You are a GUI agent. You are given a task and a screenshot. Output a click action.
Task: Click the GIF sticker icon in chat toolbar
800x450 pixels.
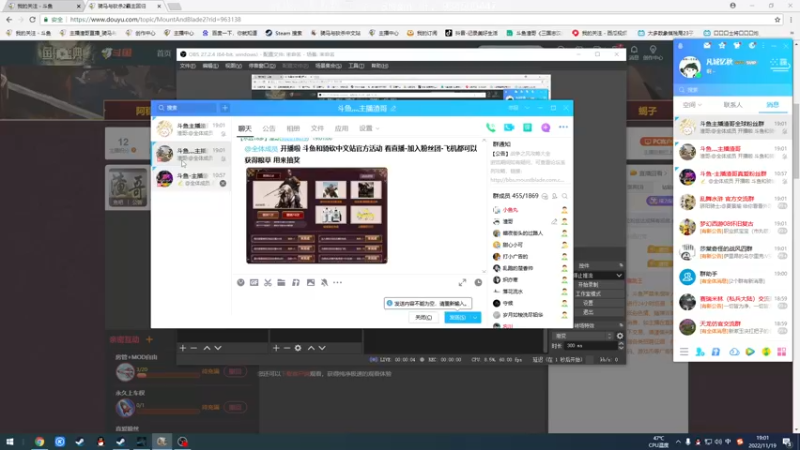(254, 282)
